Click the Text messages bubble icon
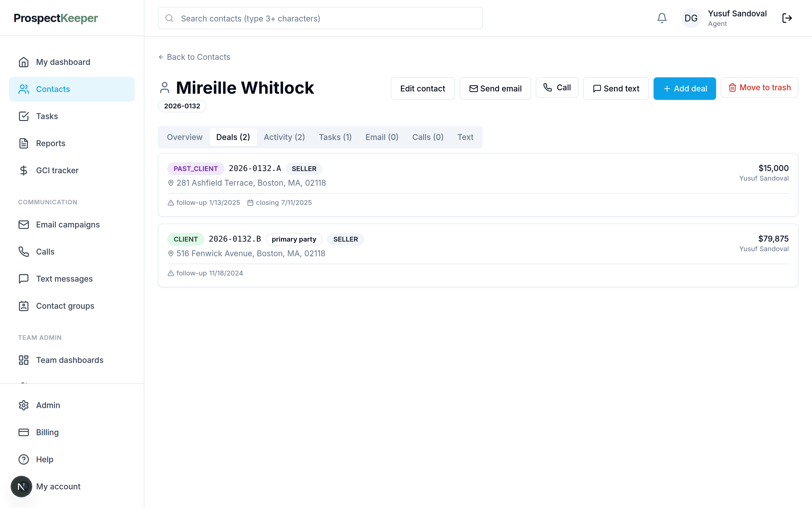The height and width of the screenshot is (508, 812). [x=23, y=279]
